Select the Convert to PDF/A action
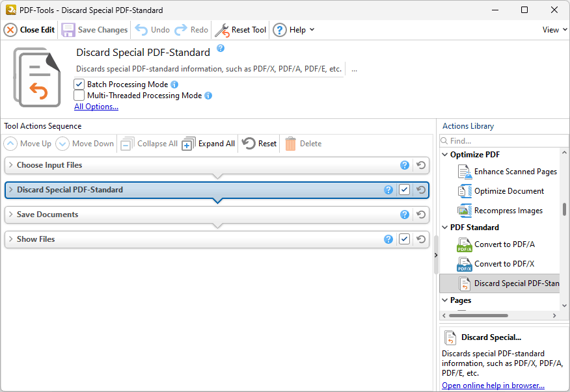570x392 pixels. click(496, 244)
